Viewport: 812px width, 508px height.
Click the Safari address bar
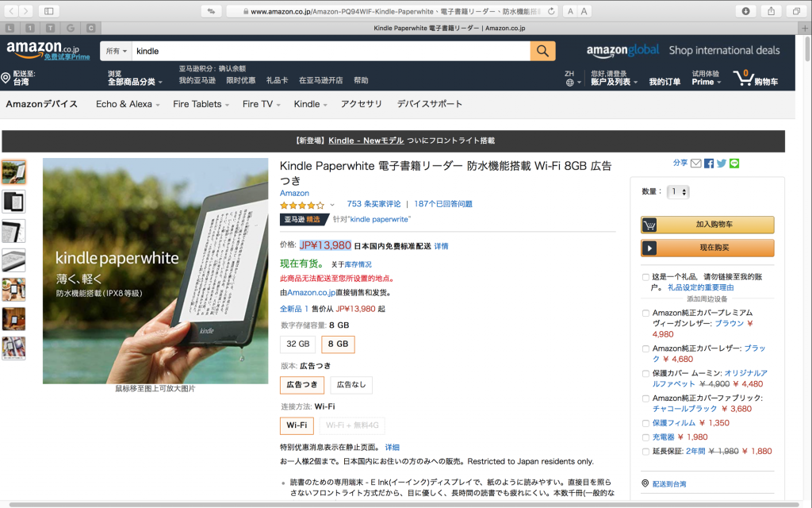pos(392,11)
